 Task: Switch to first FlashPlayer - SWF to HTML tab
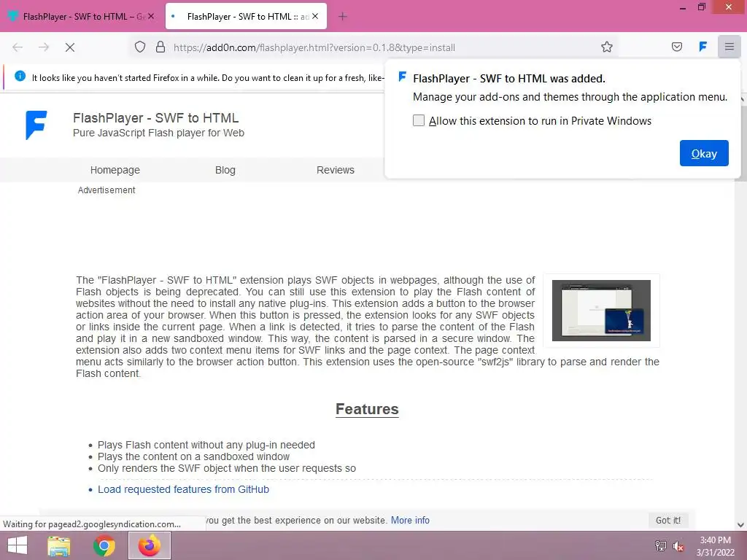[82, 17]
